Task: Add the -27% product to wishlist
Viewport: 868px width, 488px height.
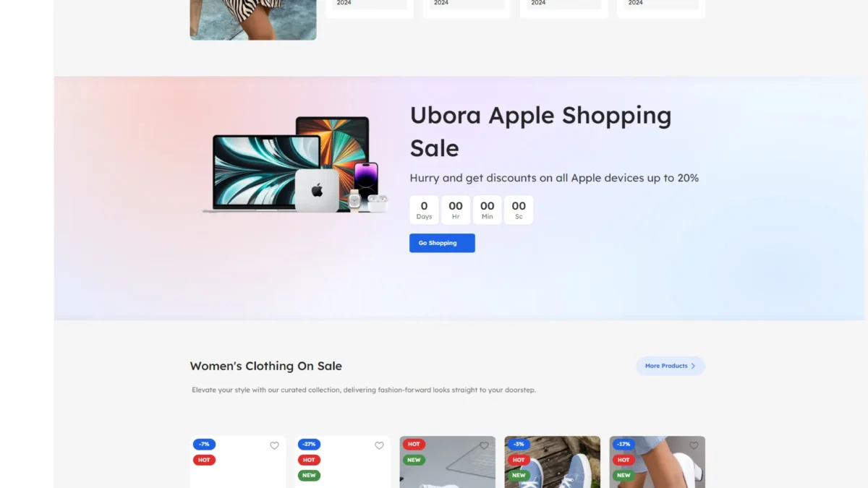Action: [x=379, y=445]
